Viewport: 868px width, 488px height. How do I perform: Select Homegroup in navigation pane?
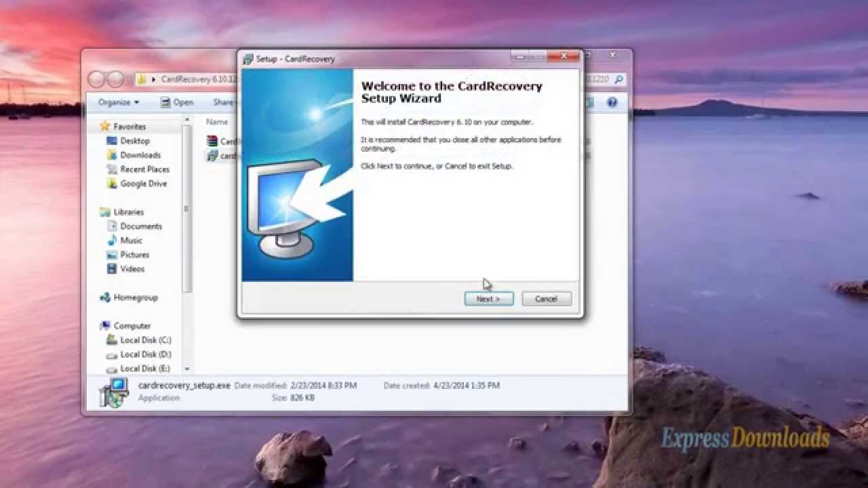136,298
